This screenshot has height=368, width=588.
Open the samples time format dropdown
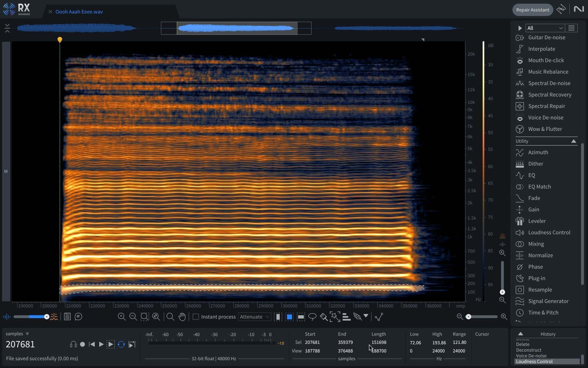(x=17, y=334)
